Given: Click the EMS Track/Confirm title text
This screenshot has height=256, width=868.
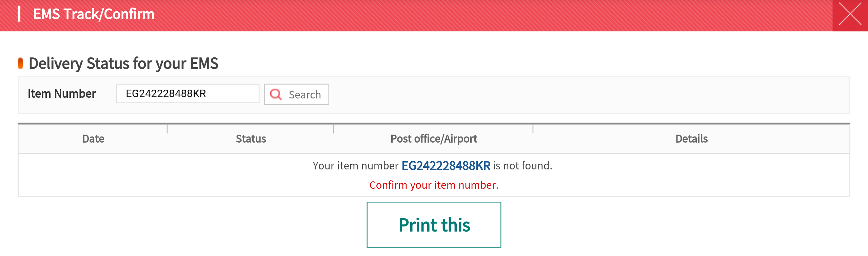Looking at the screenshot, I should tap(94, 14).
